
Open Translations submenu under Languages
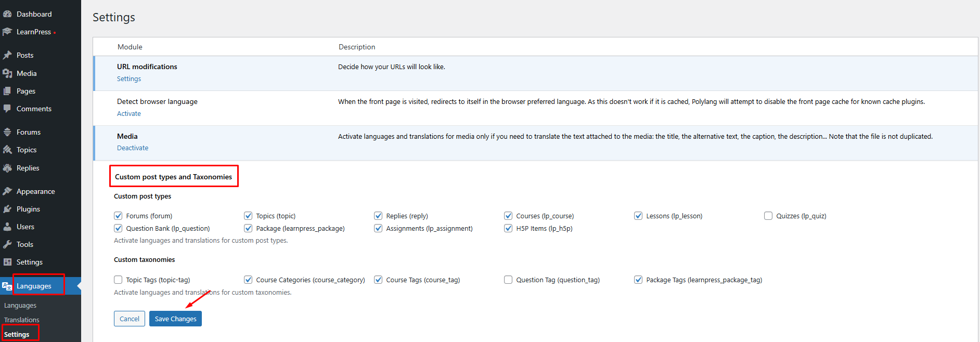click(x=22, y=320)
